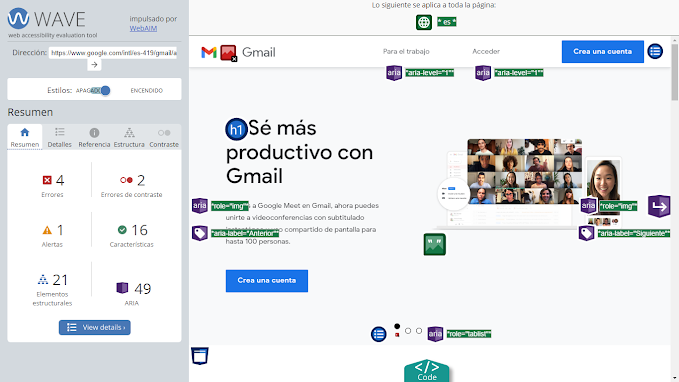Open the Contraste tab
Screen dimensions: 679x382
164,137
